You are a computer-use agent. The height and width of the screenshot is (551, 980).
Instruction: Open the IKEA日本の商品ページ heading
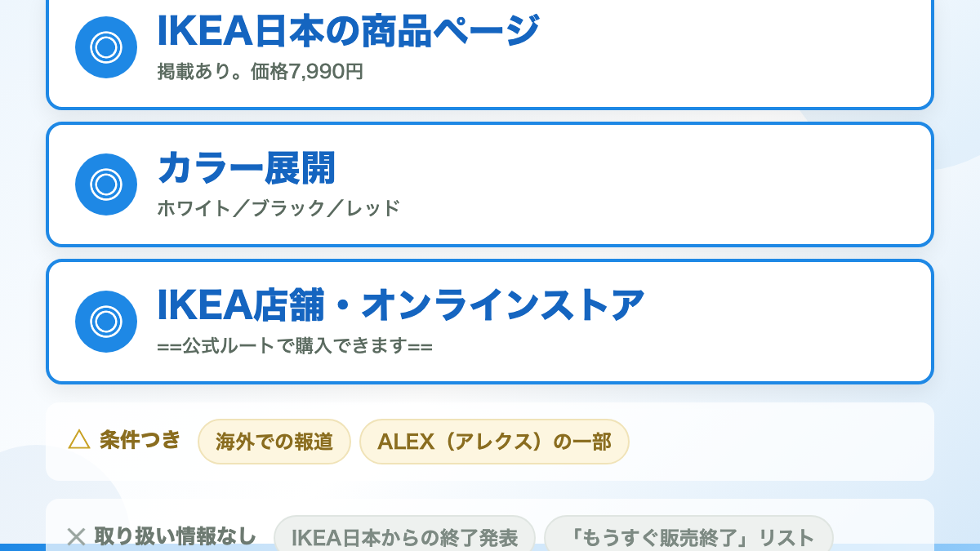(x=348, y=31)
